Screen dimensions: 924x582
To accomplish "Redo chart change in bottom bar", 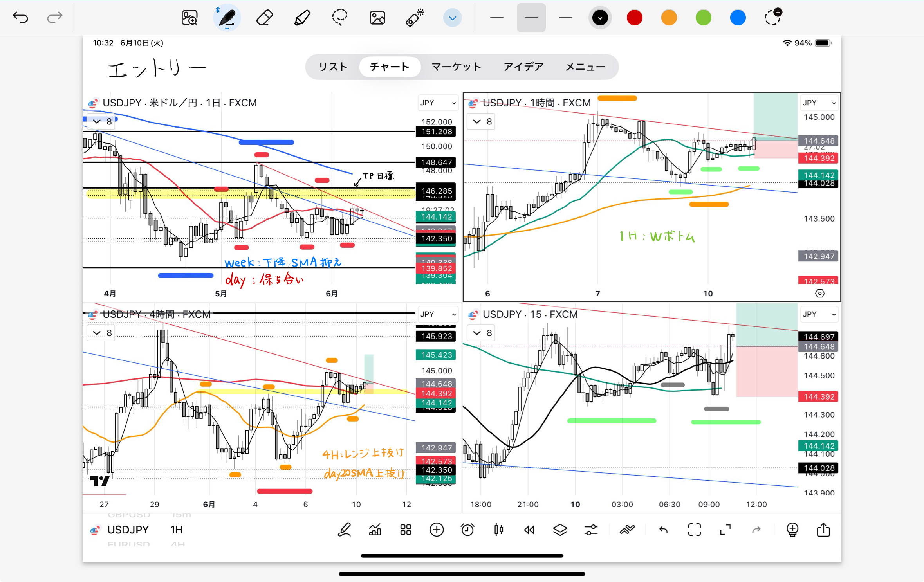I will point(756,530).
